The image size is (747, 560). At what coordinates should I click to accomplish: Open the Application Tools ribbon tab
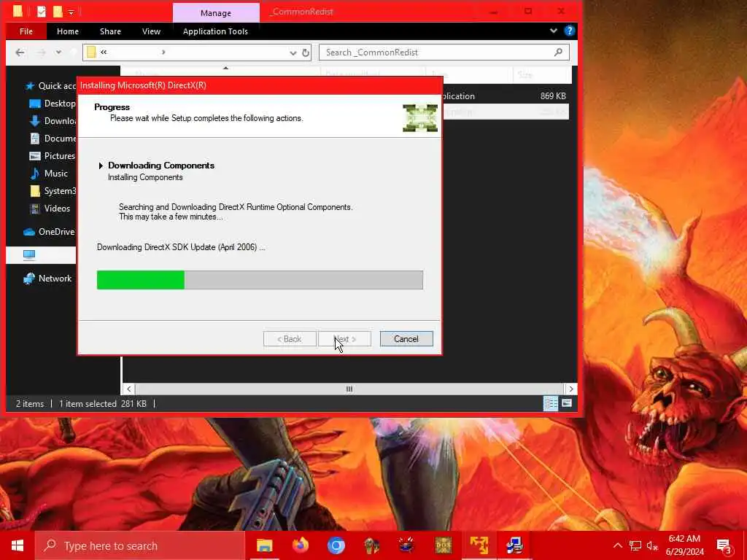click(x=215, y=31)
